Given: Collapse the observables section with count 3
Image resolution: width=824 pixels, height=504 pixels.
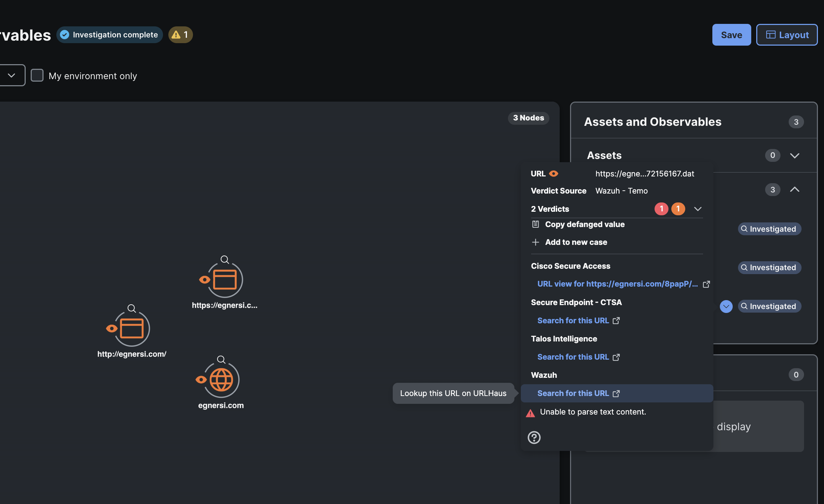Looking at the screenshot, I should [794, 190].
